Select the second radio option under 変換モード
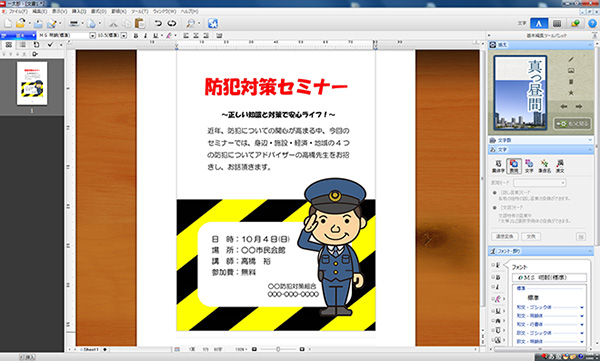 [495, 207]
